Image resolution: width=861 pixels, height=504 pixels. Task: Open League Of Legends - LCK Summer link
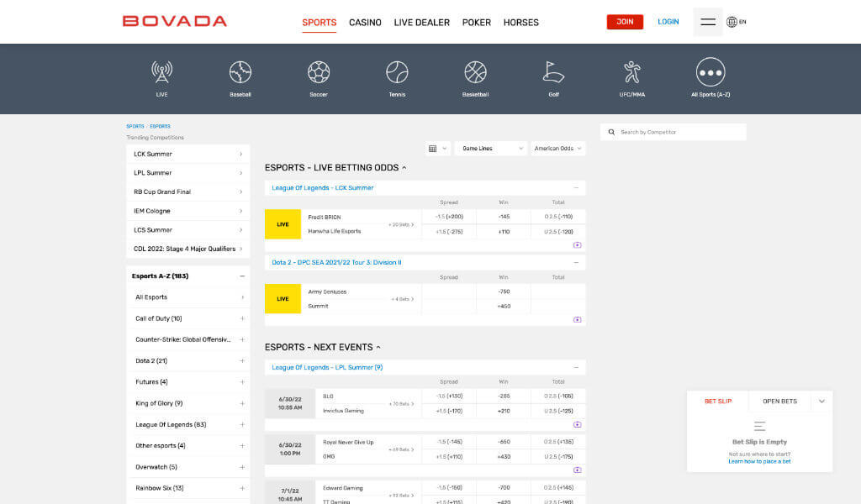(323, 188)
